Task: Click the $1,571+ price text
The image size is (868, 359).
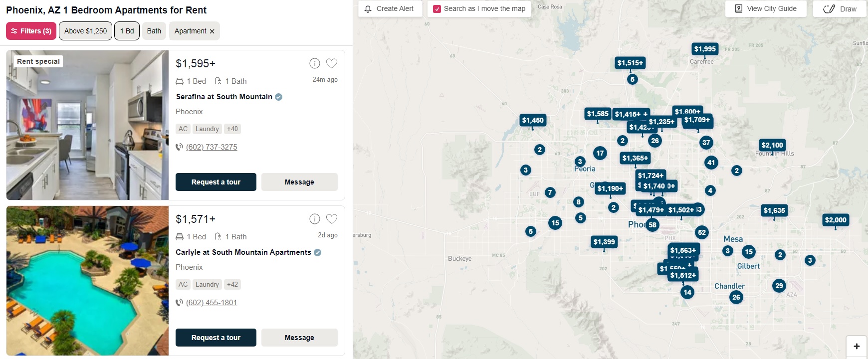Action: [x=196, y=219]
